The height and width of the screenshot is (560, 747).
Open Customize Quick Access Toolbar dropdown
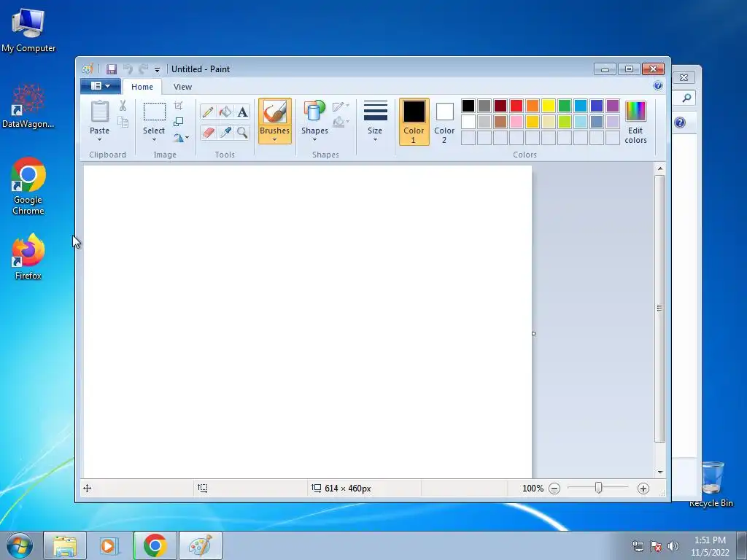[157, 69]
